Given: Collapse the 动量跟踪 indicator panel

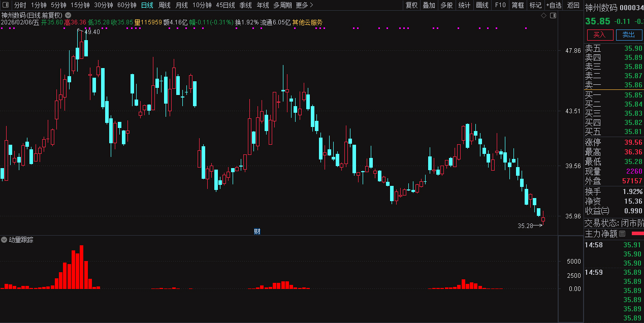Looking at the screenshot, I should [4, 240].
